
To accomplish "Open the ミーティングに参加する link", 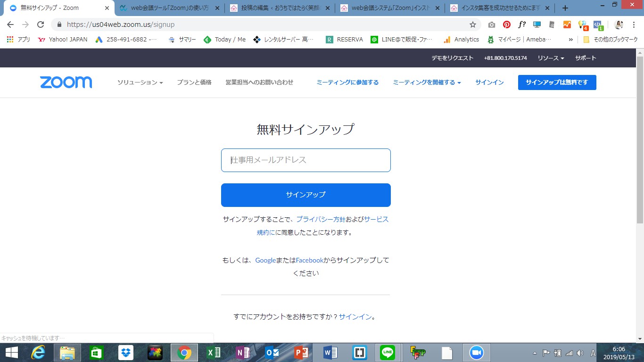I will click(x=347, y=82).
